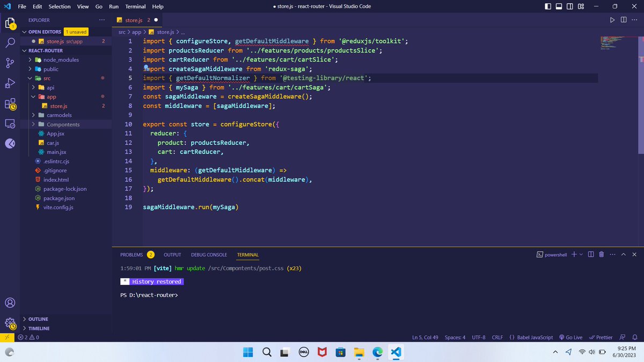Open editor More Actions ellipsis
Image resolution: width=644 pixels, height=362 pixels.
tap(634, 20)
